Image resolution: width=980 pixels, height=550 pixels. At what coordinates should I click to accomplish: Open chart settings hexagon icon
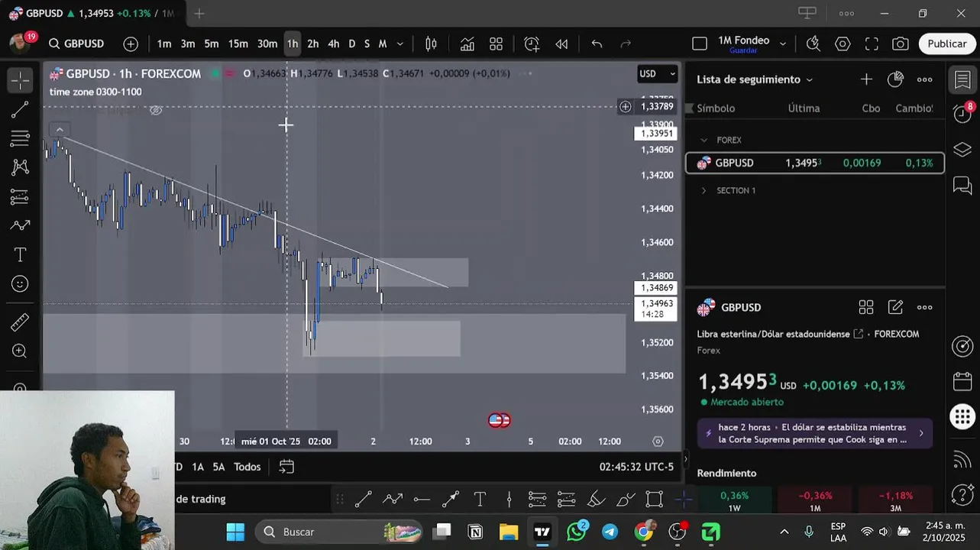(x=843, y=44)
